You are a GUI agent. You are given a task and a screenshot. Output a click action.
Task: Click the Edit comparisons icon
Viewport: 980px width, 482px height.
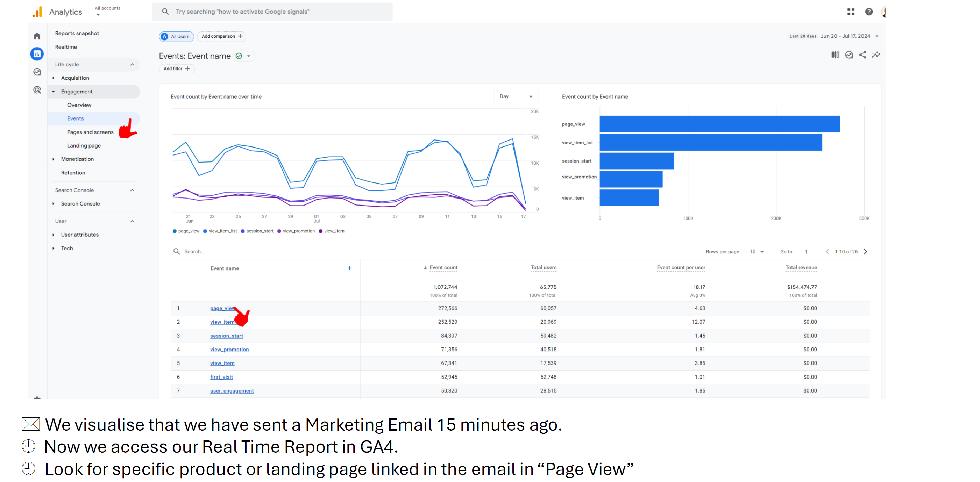pos(835,55)
